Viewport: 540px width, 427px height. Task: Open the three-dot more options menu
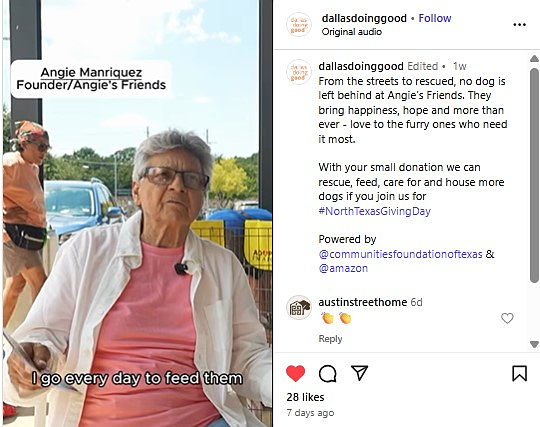pyautogui.click(x=519, y=24)
